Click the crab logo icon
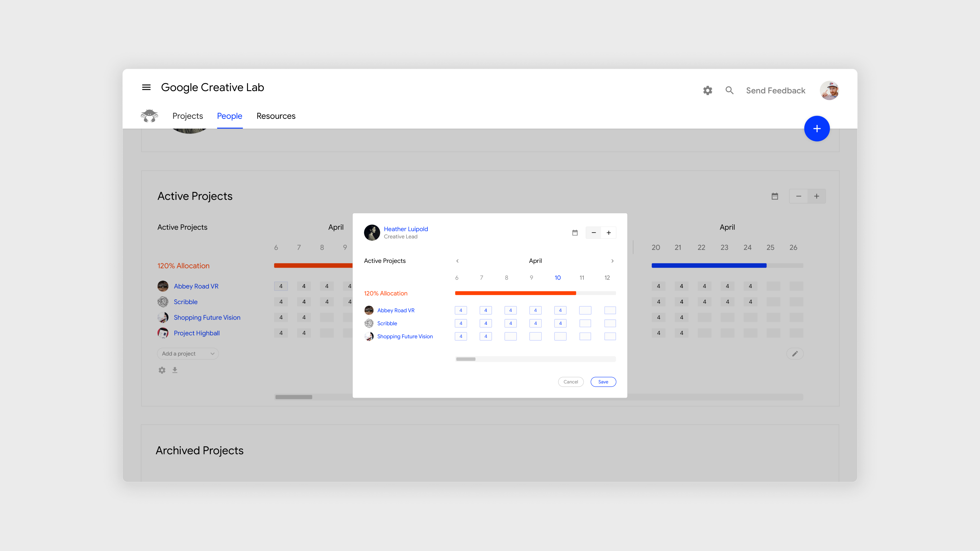980x551 pixels. click(x=149, y=116)
